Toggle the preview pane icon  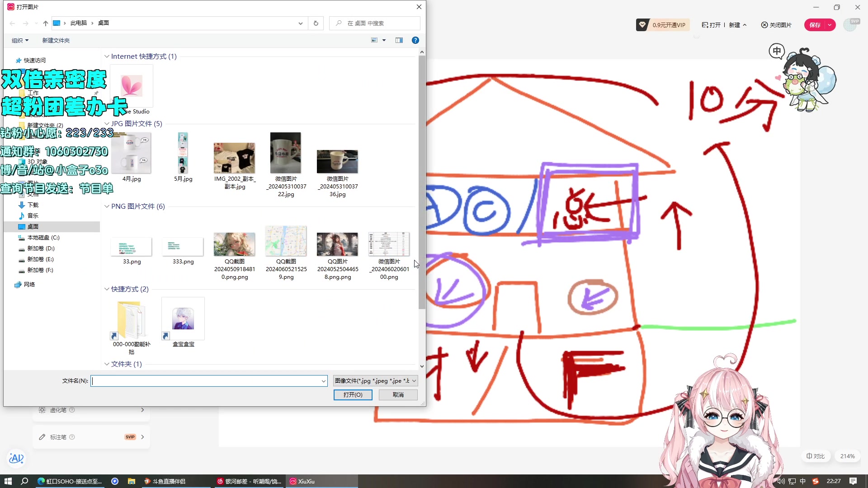pyautogui.click(x=399, y=40)
